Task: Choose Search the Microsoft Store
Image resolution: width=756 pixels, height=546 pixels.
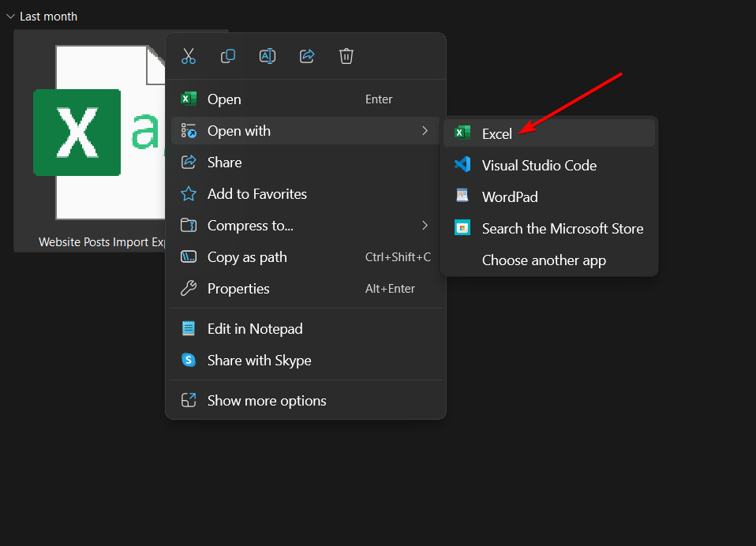Action: click(x=549, y=229)
